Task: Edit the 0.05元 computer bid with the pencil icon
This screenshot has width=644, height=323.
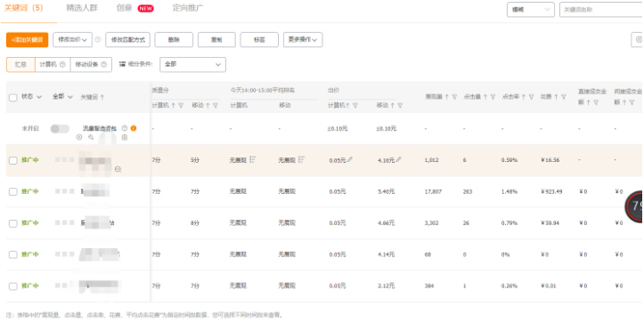Action: tap(350, 159)
